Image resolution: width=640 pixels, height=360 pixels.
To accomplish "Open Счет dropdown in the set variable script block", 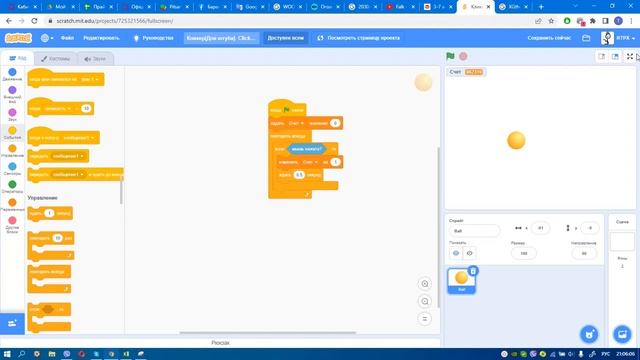I will click(296, 123).
